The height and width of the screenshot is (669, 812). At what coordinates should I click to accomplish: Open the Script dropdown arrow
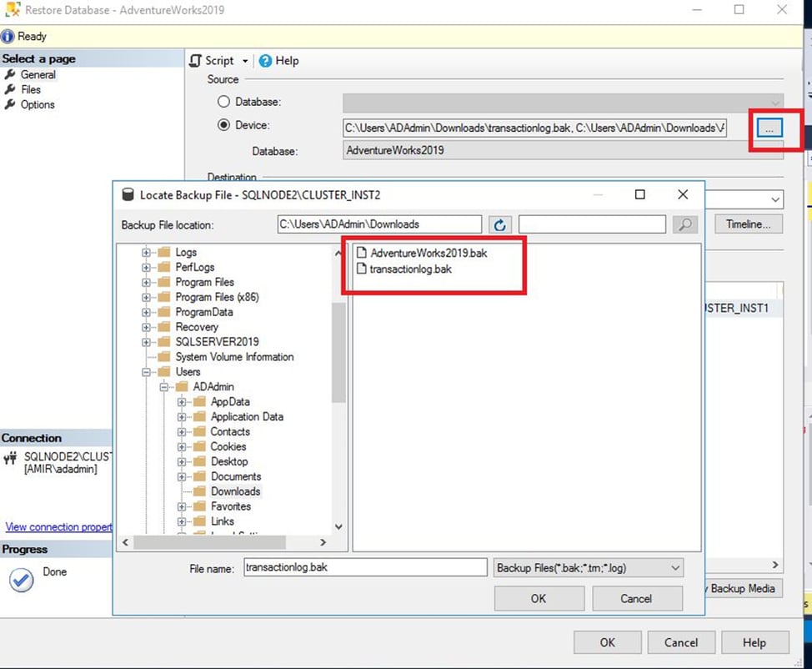click(x=245, y=60)
